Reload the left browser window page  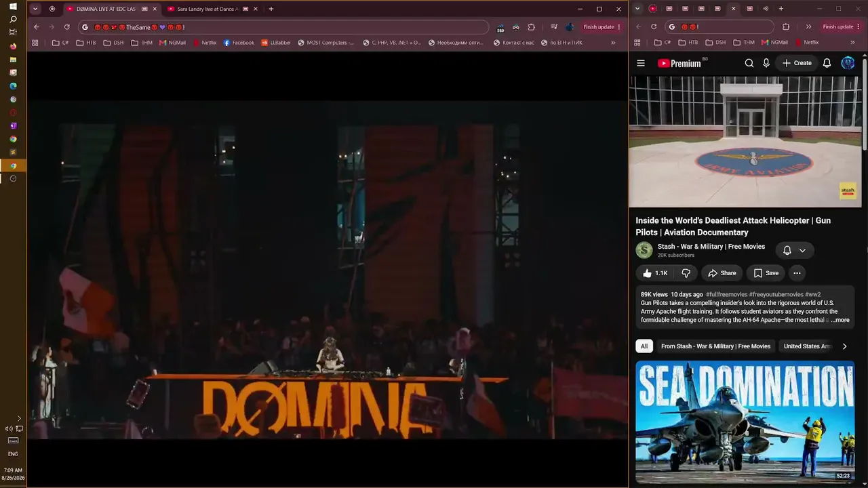coord(66,27)
